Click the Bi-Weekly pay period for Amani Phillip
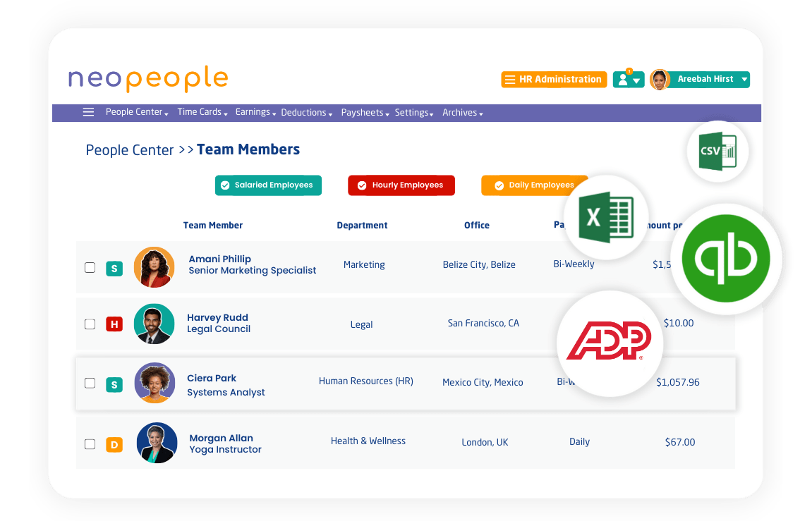The image size is (812, 521). (x=574, y=264)
